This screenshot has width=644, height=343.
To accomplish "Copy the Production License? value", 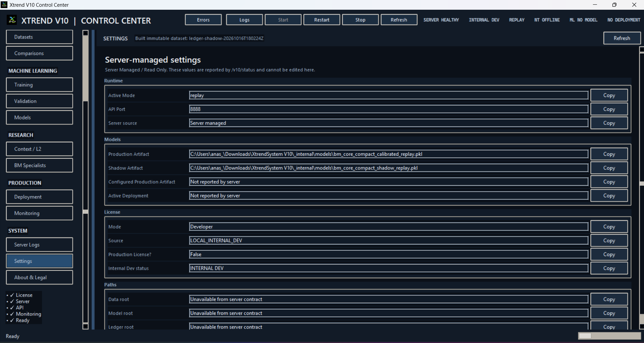I will coord(609,254).
